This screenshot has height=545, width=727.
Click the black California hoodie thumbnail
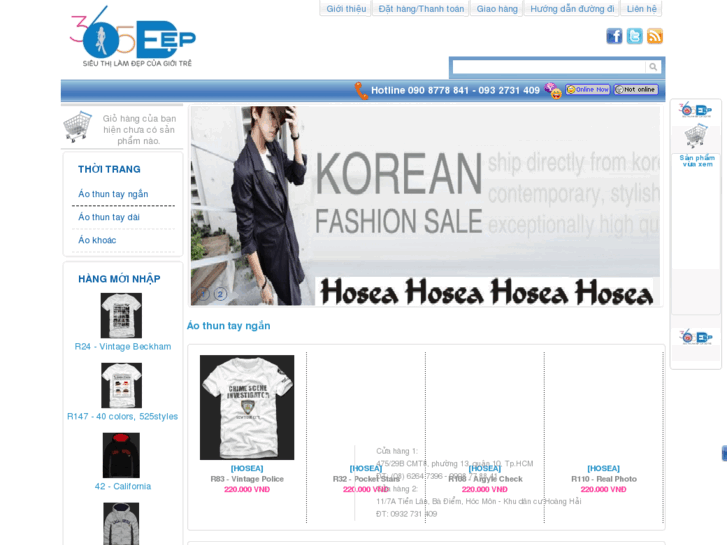pos(121,455)
